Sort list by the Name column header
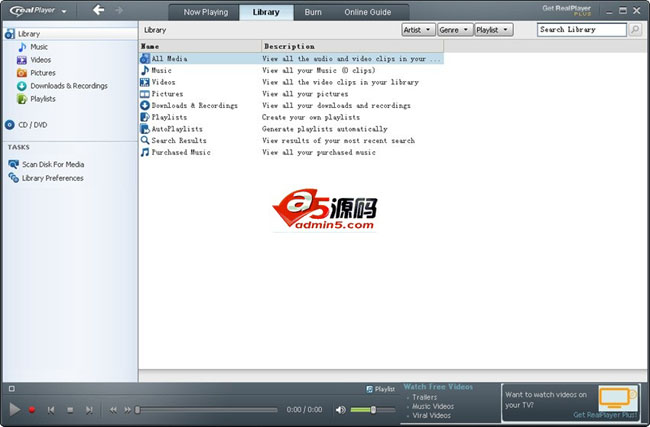 pos(200,46)
